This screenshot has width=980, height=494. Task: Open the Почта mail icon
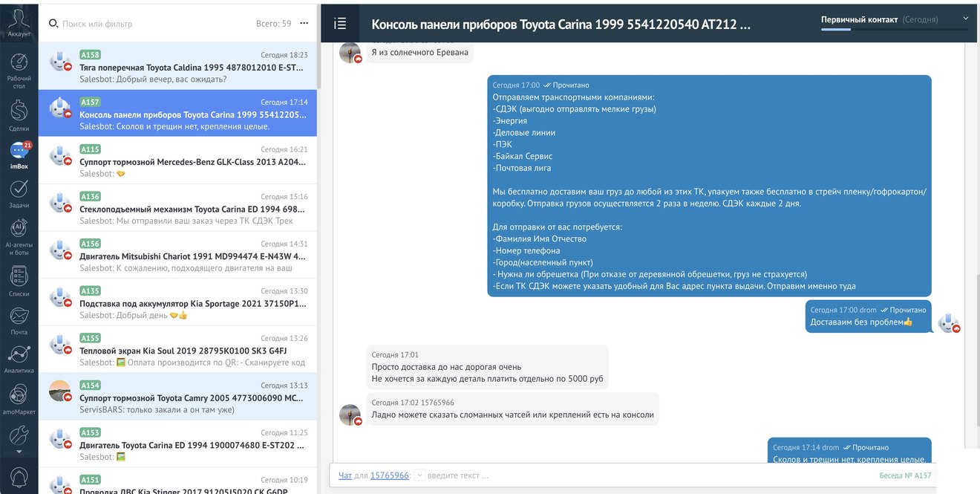[x=19, y=320]
